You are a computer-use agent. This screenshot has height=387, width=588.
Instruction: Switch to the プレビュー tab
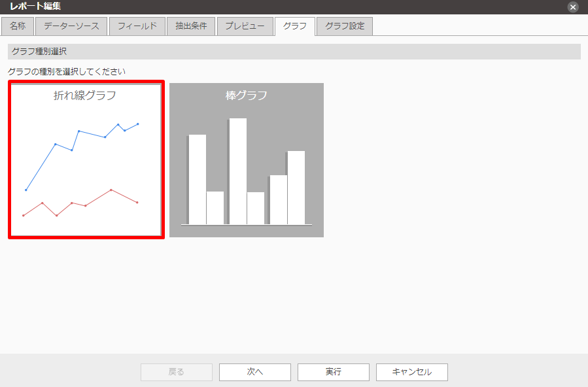click(x=245, y=26)
